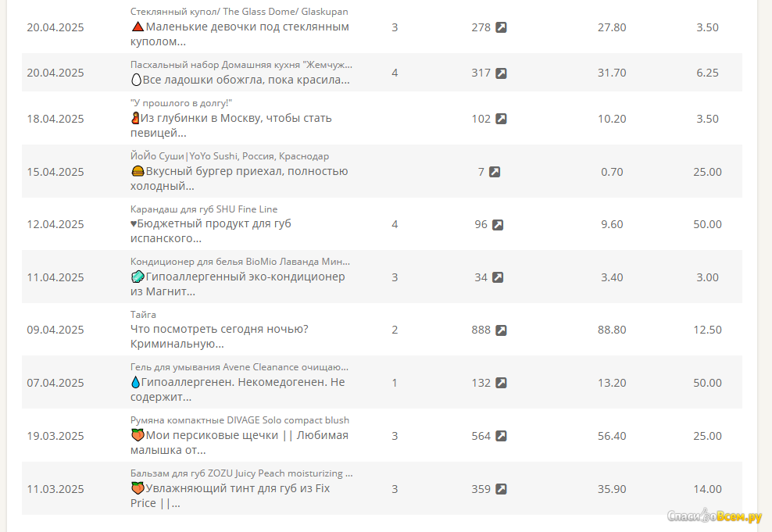Open review "Вкусный бургер приехал, полностью холодный"
The width and height of the screenshot is (772, 532).
239,179
